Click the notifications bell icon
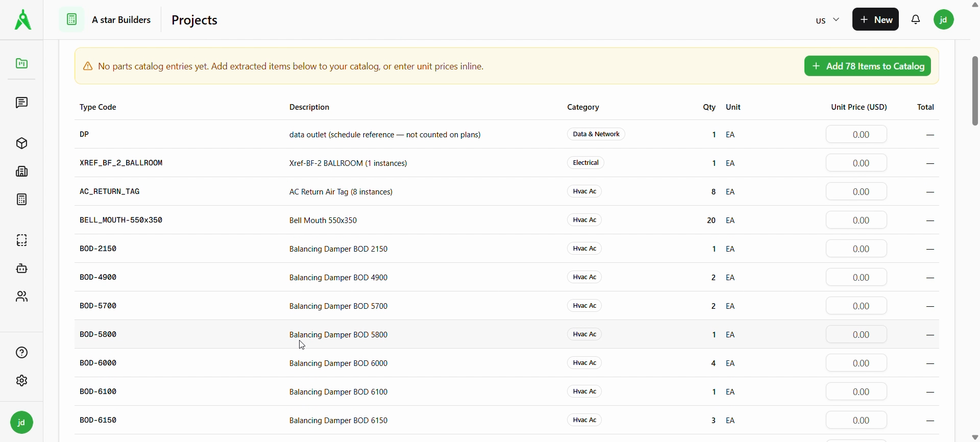The width and height of the screenshot is (980, 442). 916,20
